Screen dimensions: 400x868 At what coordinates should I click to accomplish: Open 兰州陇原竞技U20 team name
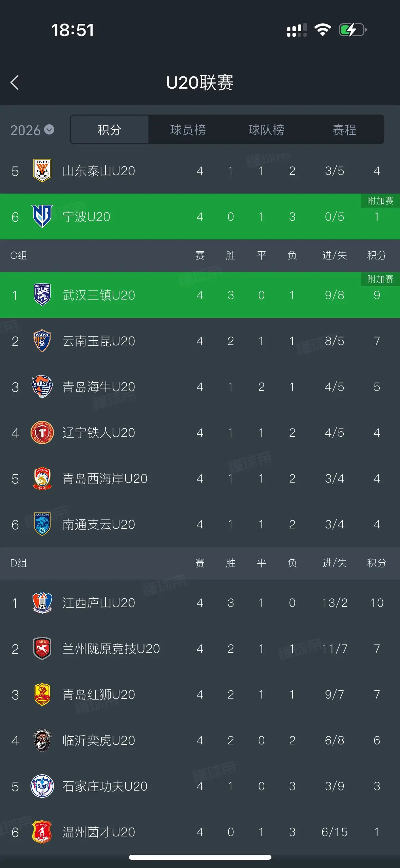point(111,649)
